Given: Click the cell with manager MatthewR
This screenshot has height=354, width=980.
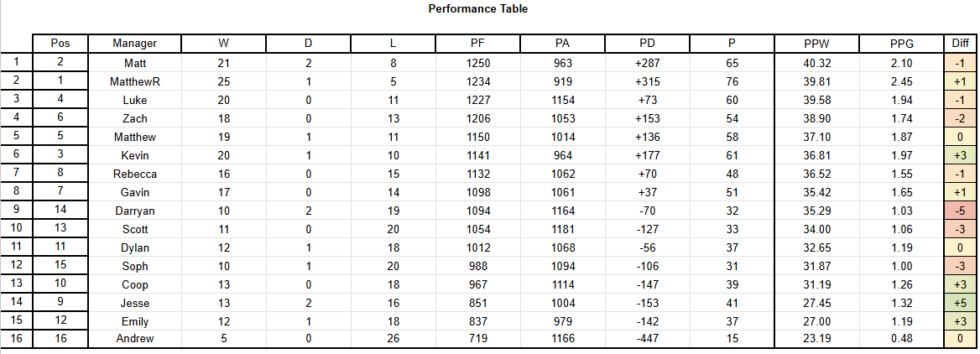Looking at the screenshot, I should pyautogui.click(x=135, y=81).
